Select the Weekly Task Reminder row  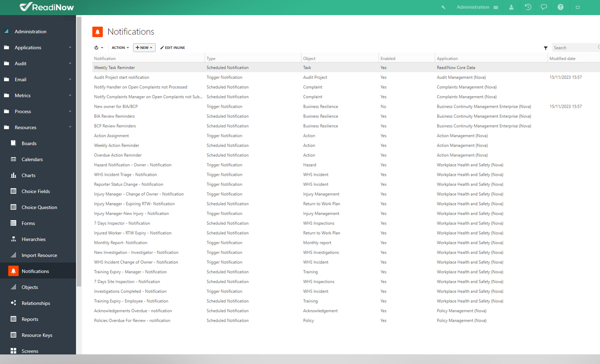[346, 67]
